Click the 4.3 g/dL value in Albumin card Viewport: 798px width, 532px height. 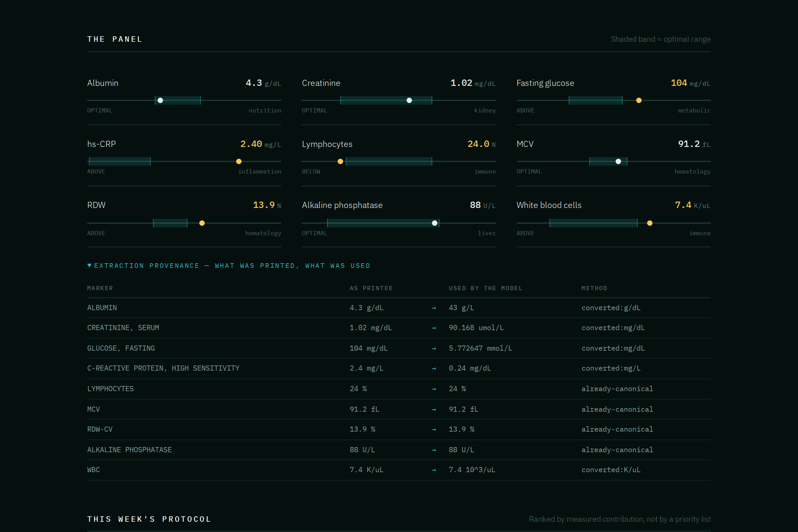(x=263, y=83)
